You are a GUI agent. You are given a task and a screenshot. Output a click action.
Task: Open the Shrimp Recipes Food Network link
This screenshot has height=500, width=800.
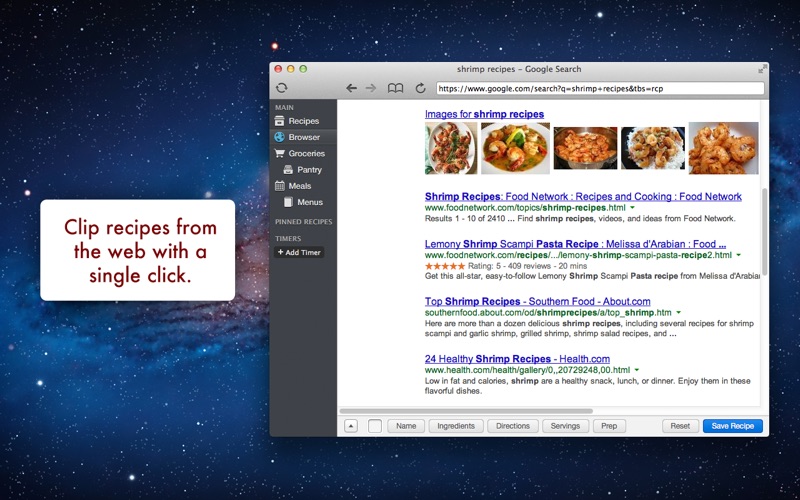(x=583, y=196)
